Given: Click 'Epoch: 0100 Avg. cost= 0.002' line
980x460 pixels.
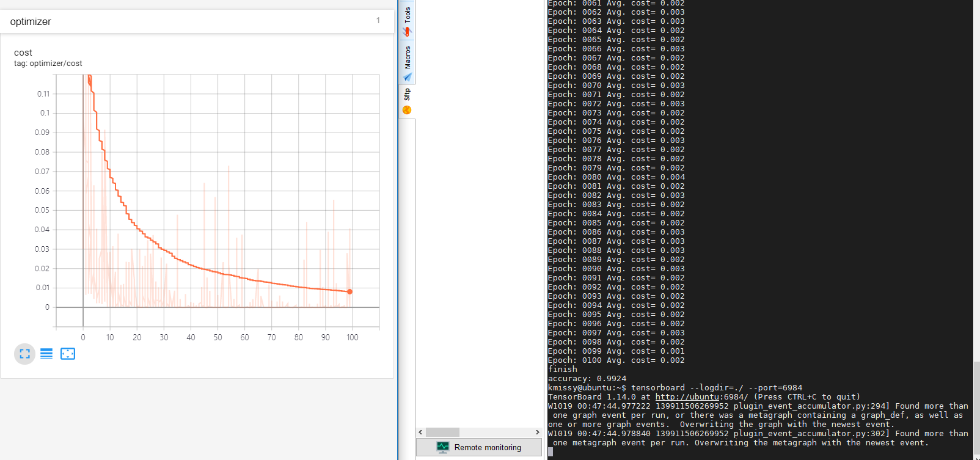Looking at the screenshot, I should [x=616, y=360].
